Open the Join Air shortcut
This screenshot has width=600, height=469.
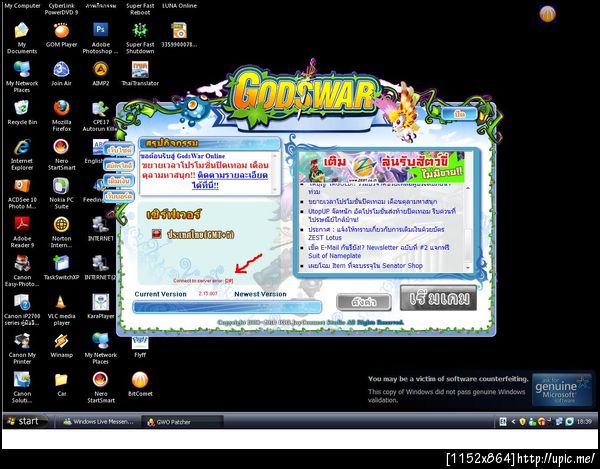pos(61,74)
